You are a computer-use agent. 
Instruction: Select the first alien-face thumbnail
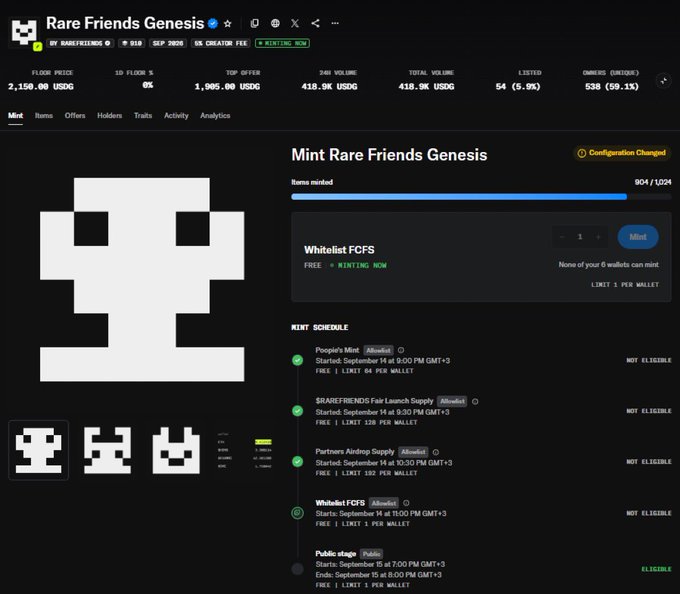pos(39,450)
